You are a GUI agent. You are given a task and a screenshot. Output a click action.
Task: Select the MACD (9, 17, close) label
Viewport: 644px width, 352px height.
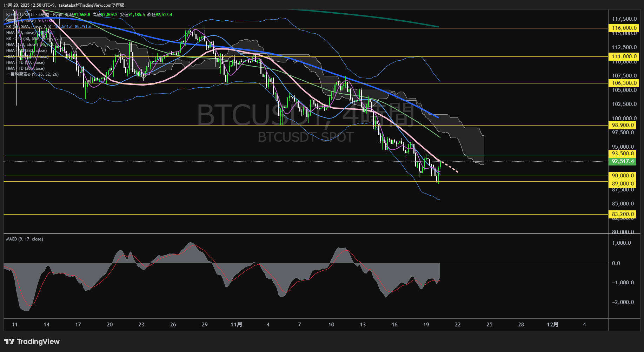tap(24, 239)
